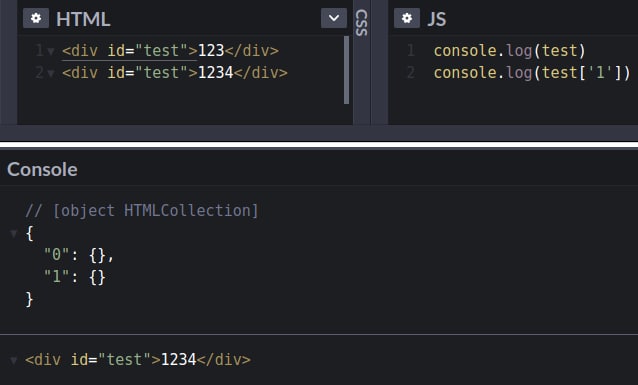Image resolution: width=638 pixels, height=385 pixels.
Task: Place cursor in console.log(test) line
Action: (x=509, y=51)
